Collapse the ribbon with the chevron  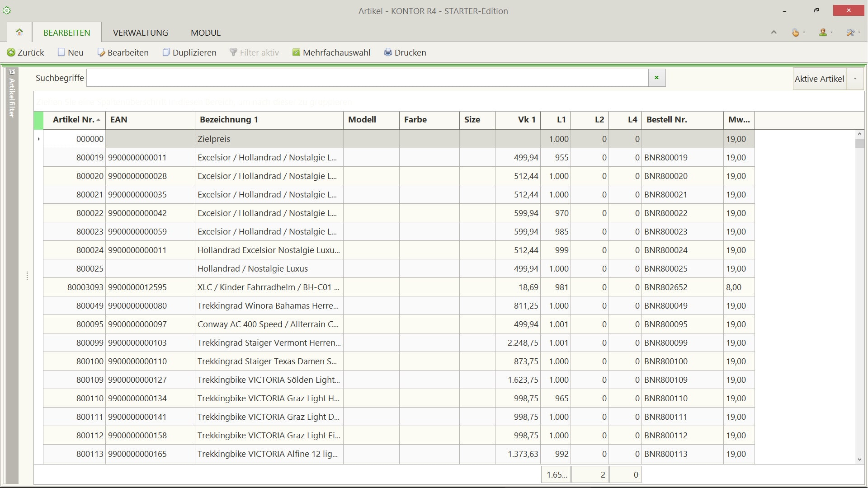pos(774,33)
